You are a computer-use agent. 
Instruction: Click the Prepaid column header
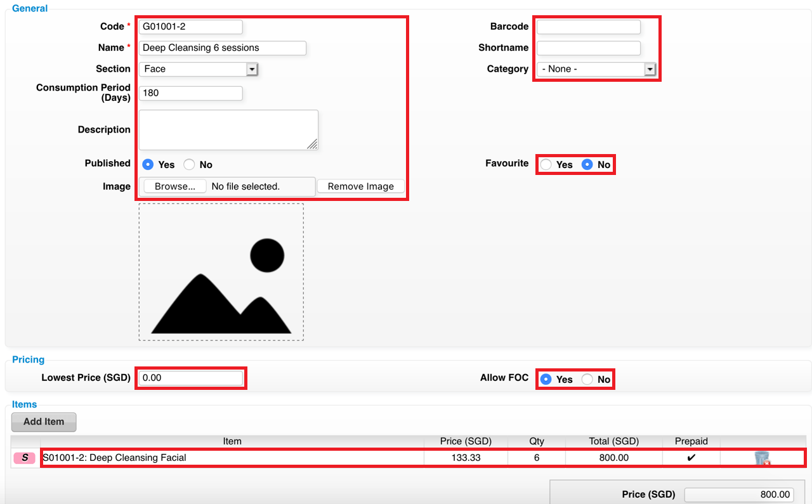(x=691, y=441)
